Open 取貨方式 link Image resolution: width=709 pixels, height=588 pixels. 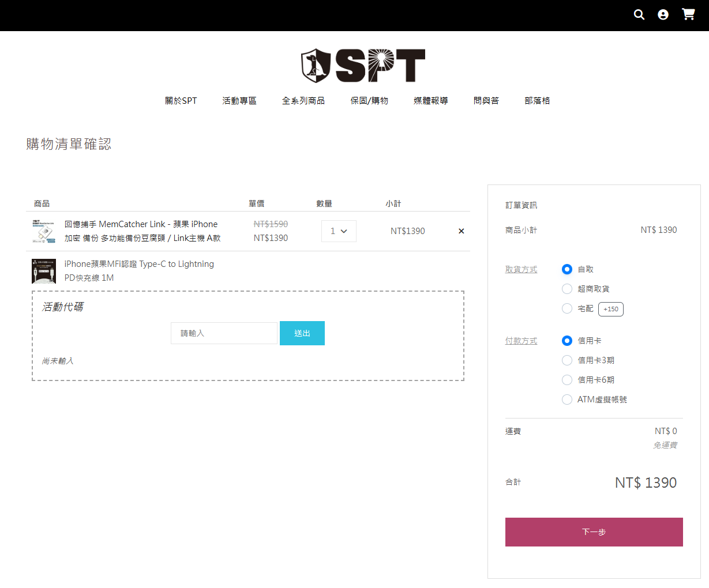point(521,269)
